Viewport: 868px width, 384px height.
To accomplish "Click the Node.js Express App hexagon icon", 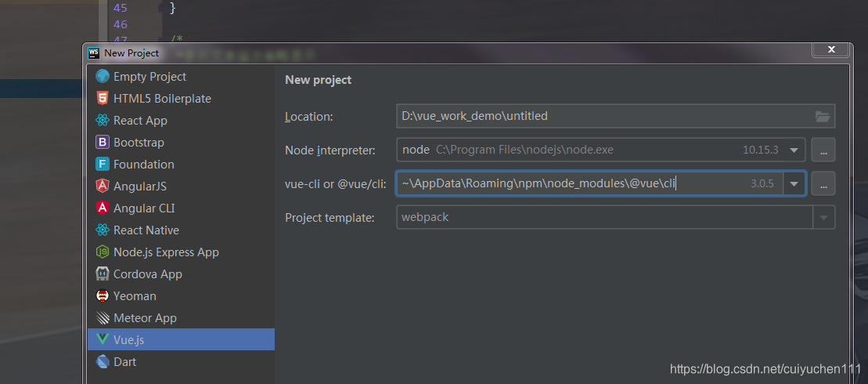I will click(x=103, y=252).
